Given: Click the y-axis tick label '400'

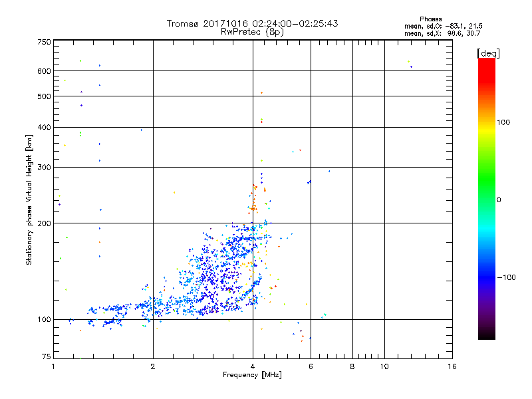Looking at the screenshot, I should [x=44, y=127].
